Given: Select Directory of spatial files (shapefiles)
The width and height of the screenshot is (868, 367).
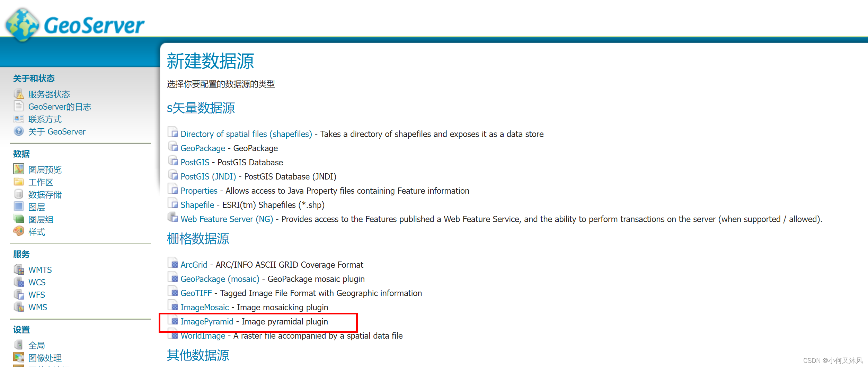Looking at the screenshot, I should tap(246, 134).
